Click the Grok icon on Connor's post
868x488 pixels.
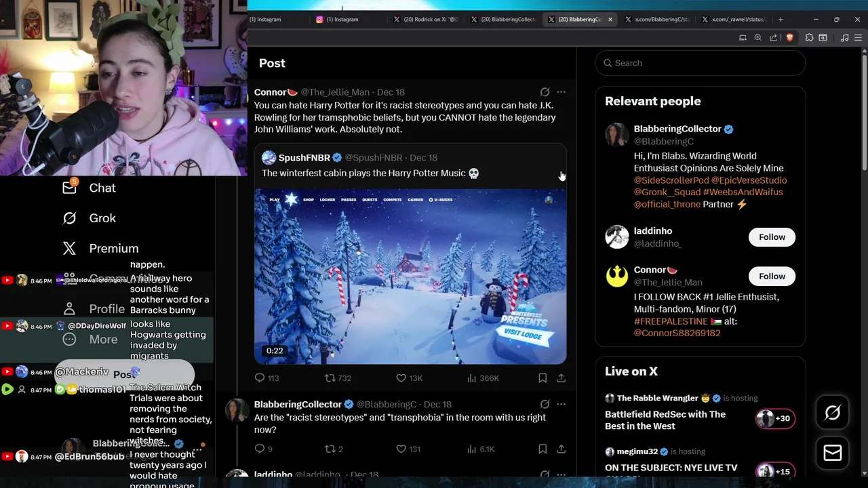pos(545,92)
